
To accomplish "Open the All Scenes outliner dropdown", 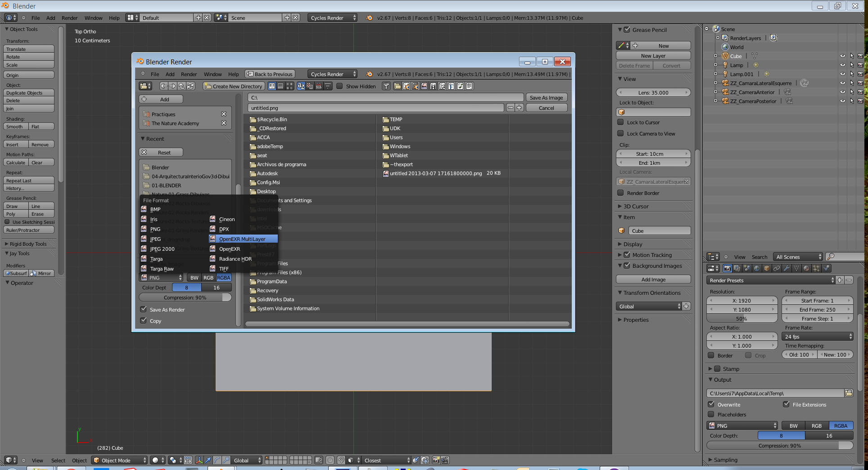I will click(798, 257).
